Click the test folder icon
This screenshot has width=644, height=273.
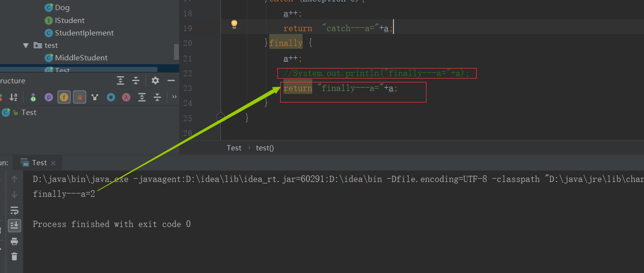pos(38,45)
